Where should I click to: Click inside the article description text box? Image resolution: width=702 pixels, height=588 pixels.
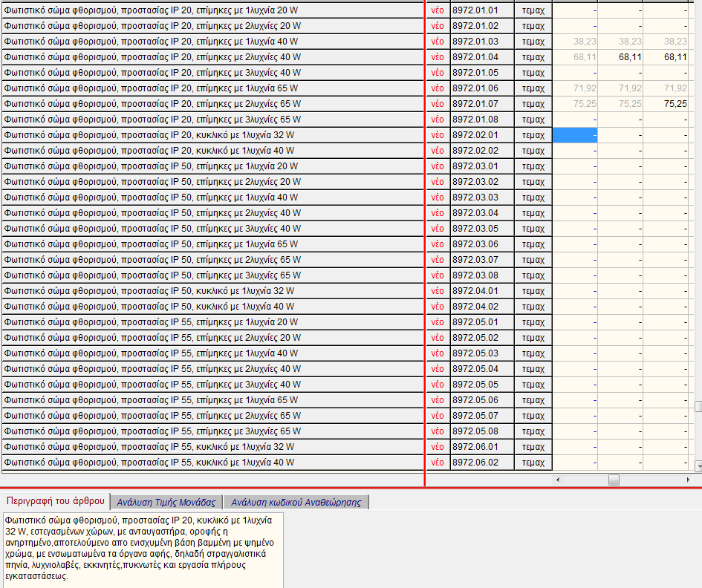tap(141, 548)
